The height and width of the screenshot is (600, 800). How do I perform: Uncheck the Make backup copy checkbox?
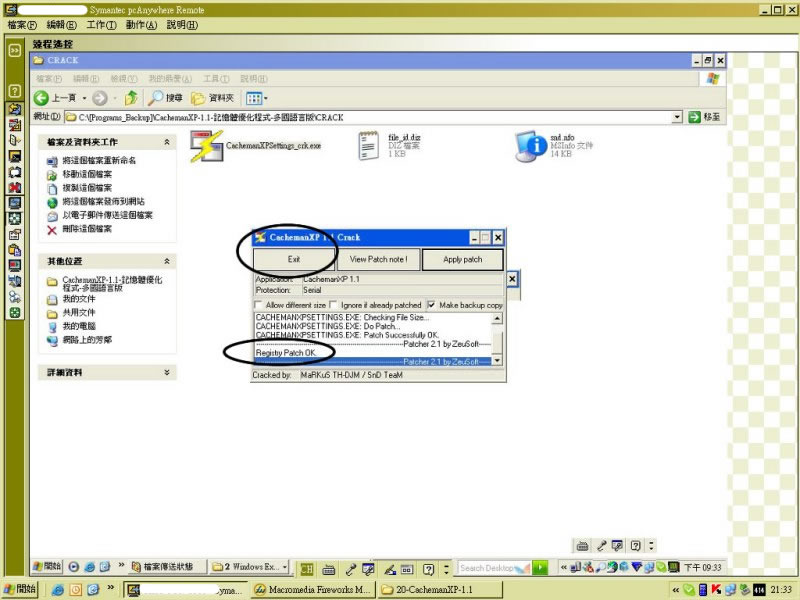[x=431, y=305]
